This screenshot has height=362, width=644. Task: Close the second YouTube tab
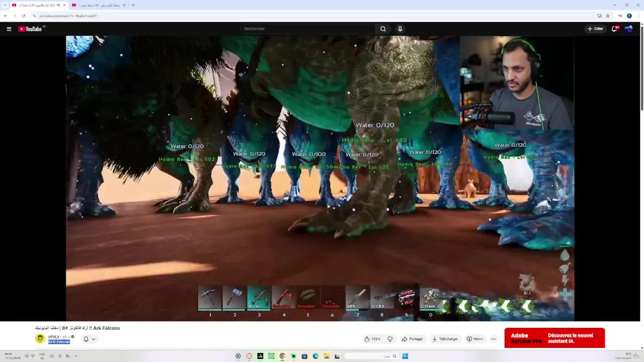point(124,5)
